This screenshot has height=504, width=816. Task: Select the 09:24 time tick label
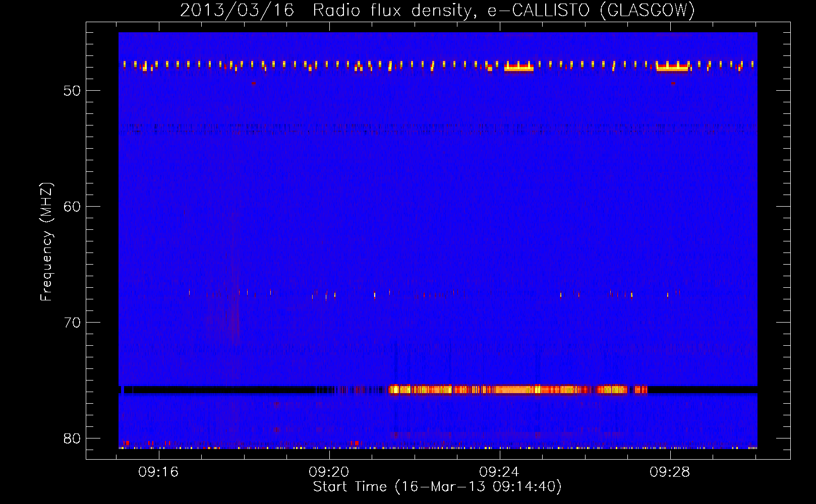point(499,472)
